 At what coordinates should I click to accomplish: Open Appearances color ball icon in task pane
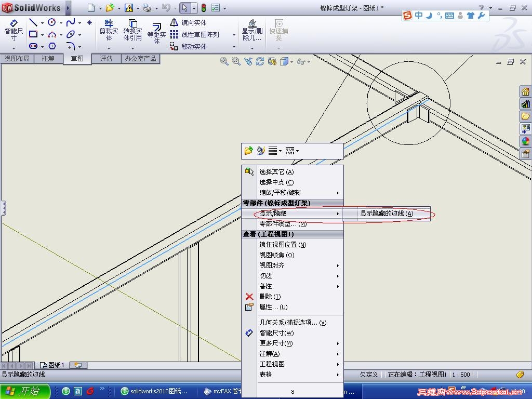tap(525, 141)
